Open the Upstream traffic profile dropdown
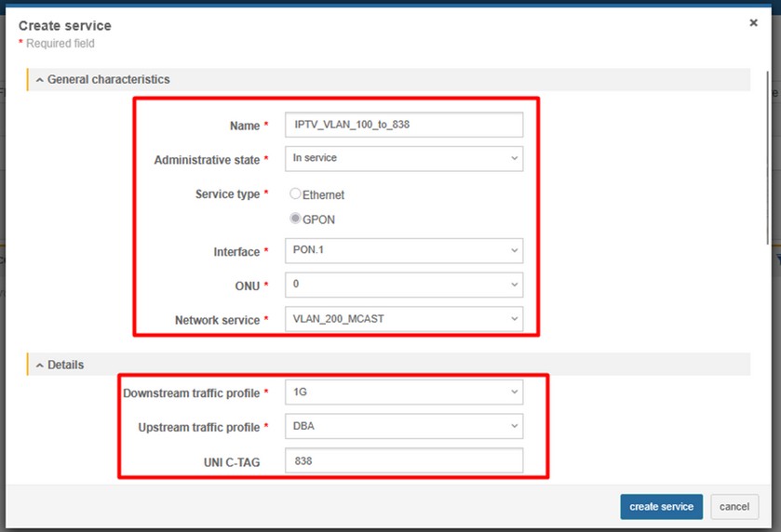The width and height of the screenshot is (781, 532). pyautogui.click(x=404, y=426)
